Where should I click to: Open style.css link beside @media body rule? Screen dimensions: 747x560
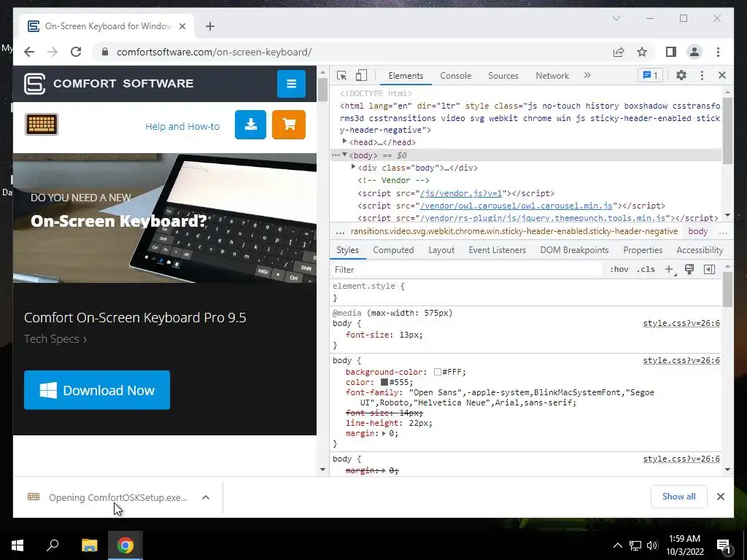[x=681, y=323]
